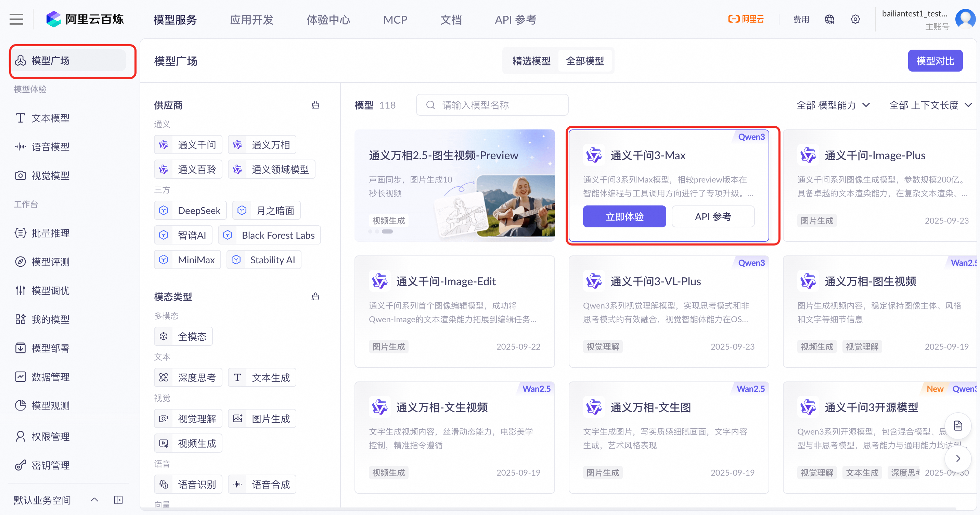Open the floating document icon button
The width and height of the screenshot is (980, 515).
point(957,426)
